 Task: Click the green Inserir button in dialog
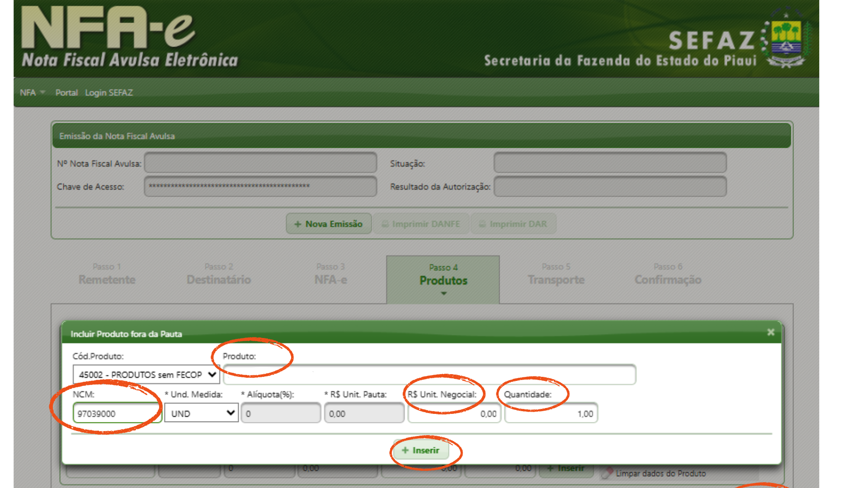pos(420,450)
